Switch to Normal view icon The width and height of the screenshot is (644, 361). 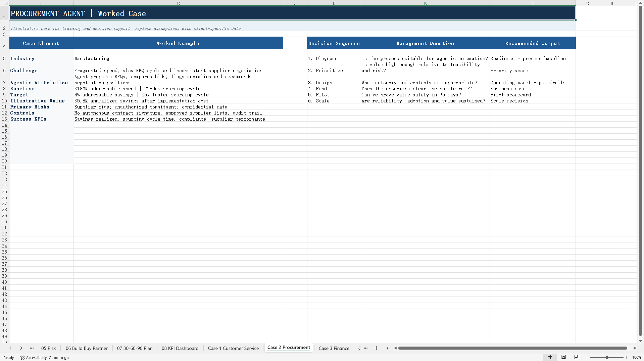pos(550,357)
